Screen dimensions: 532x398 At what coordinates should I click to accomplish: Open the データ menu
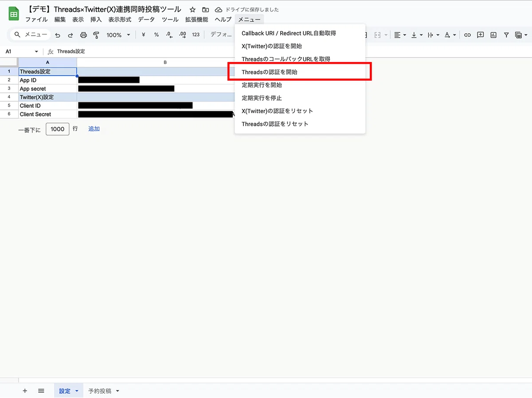pyautogui.click(x=146, y=20)
